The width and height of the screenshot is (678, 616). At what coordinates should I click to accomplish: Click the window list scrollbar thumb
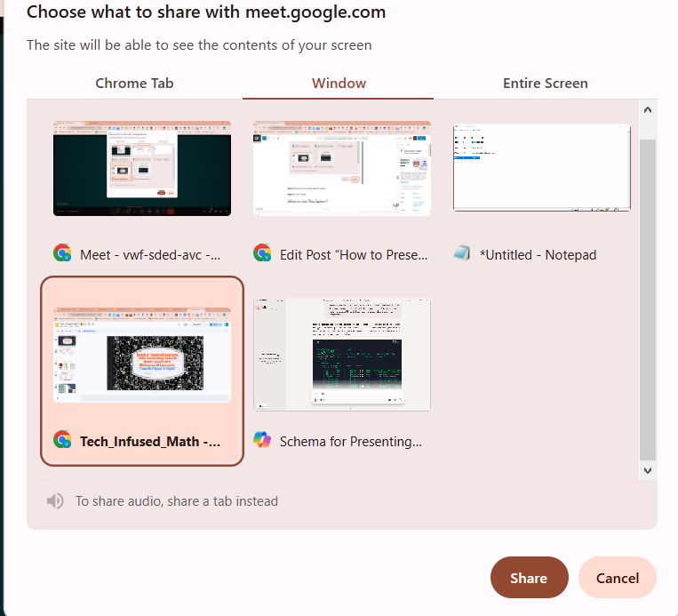click(648, 300)
